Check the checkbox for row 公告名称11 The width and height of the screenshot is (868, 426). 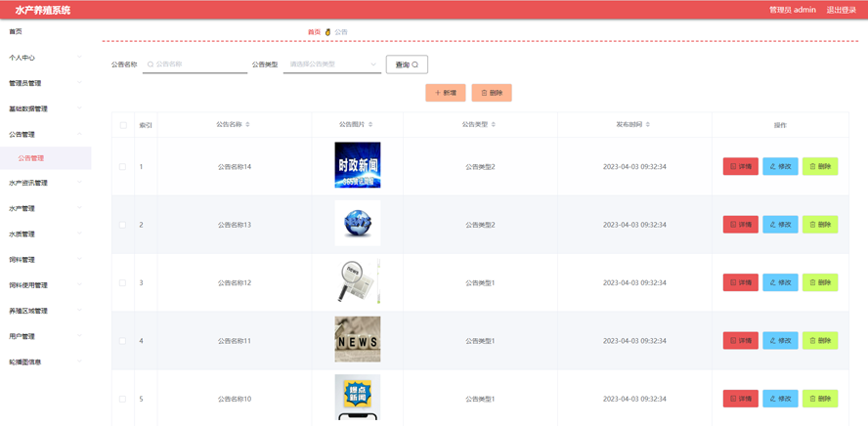[x=123, y=341]
